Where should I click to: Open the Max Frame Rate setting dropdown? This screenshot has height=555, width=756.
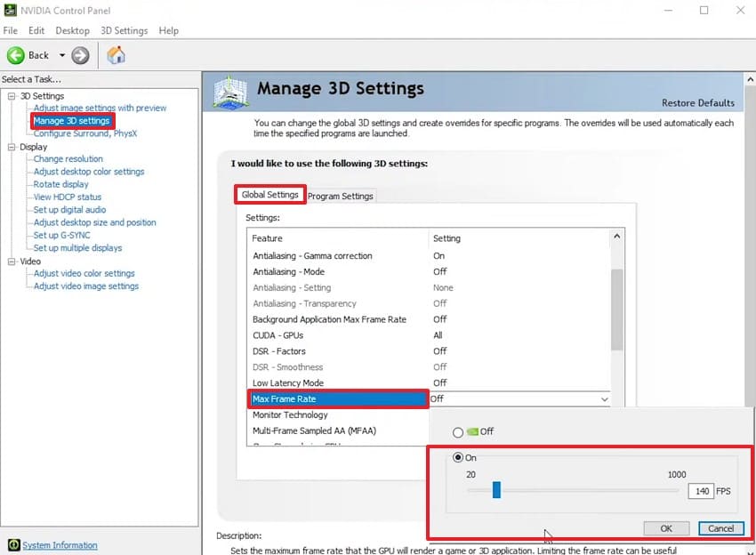pyautogui.click(x=519, y=398)
